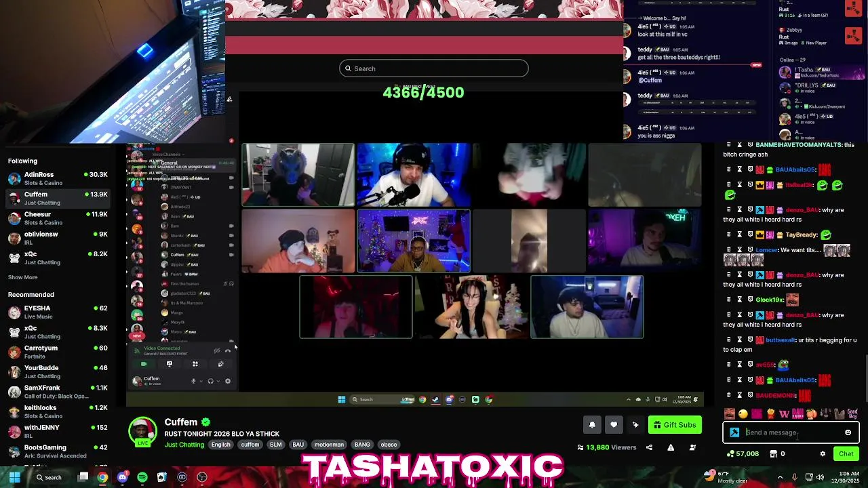Click the green Chat send button
Screen dimensions: 868x488
[x=846, y=453]
